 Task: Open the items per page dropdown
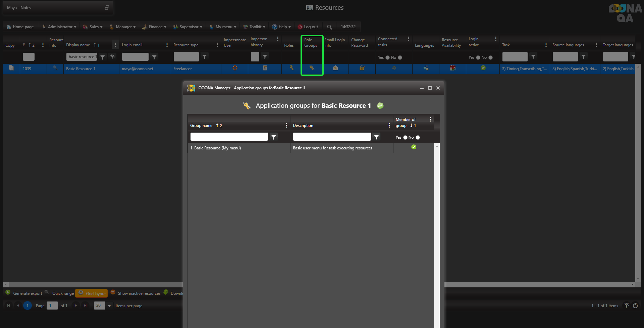click(x=109, y=306)
